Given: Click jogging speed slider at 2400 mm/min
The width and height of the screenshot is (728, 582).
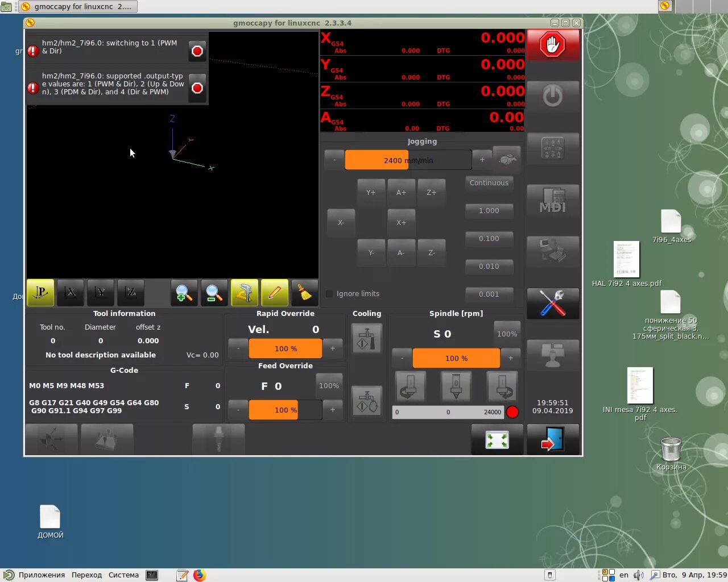Looking at the screenshot, I should [x=408, y=160].
